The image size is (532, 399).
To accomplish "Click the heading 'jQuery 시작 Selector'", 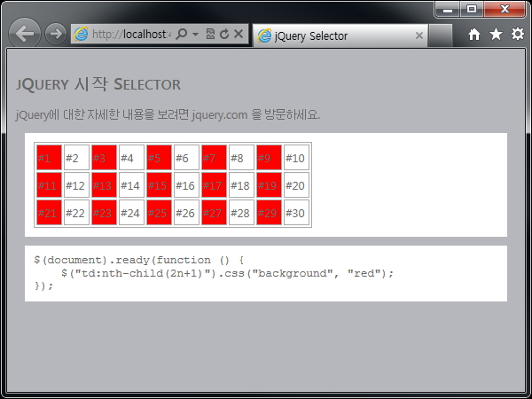I will tap(98, 84).
